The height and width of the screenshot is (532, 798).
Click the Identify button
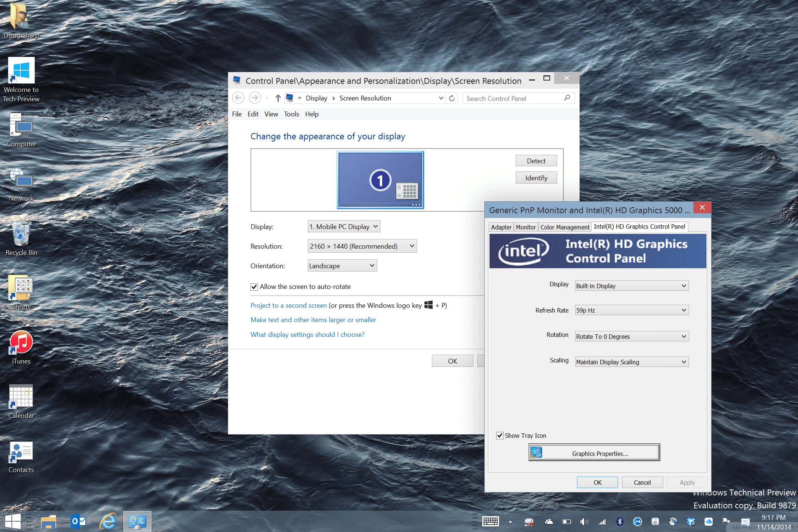coord(535,178)
